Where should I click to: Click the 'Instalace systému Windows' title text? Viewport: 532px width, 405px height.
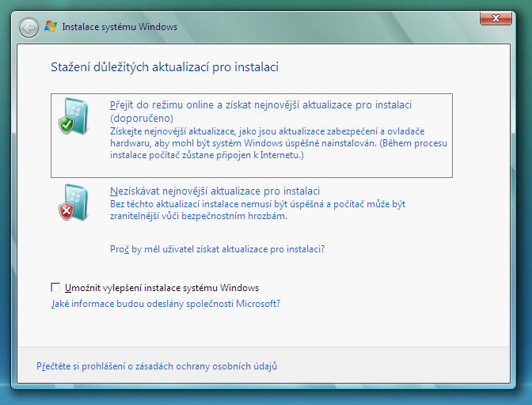coord(120,27)
